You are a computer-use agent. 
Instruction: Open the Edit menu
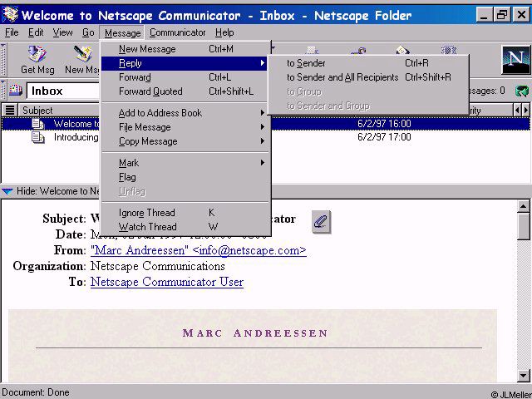point(36,32)
